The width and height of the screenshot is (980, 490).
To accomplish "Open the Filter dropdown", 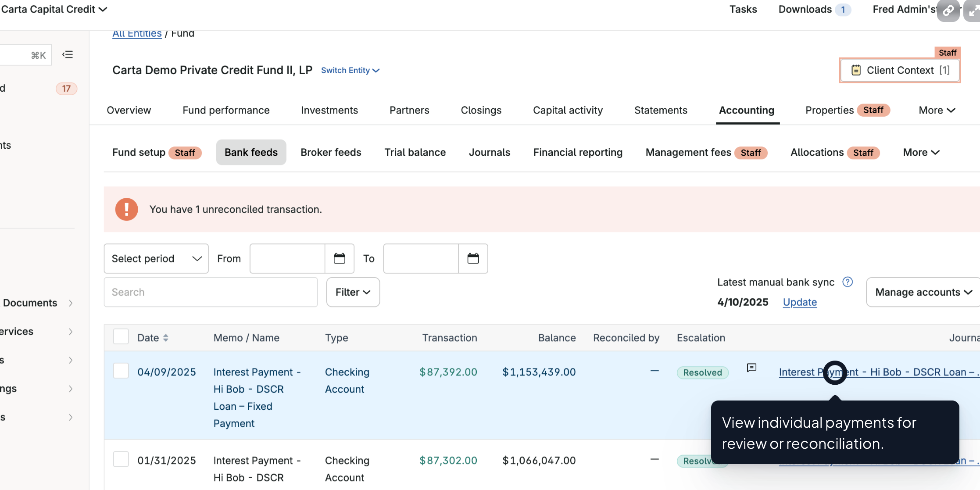I will [x=353, y=292].
